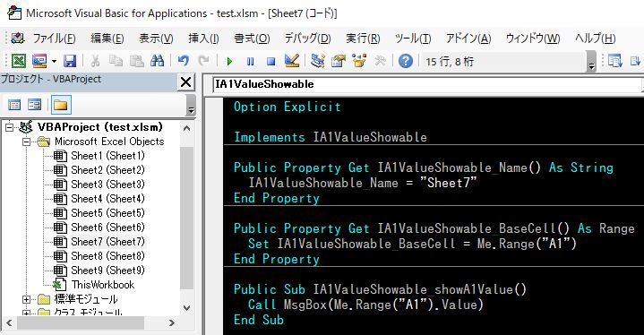644x335 pixels.
Task: Open the ヘルプ(H) menu
Action: (595, 39)
